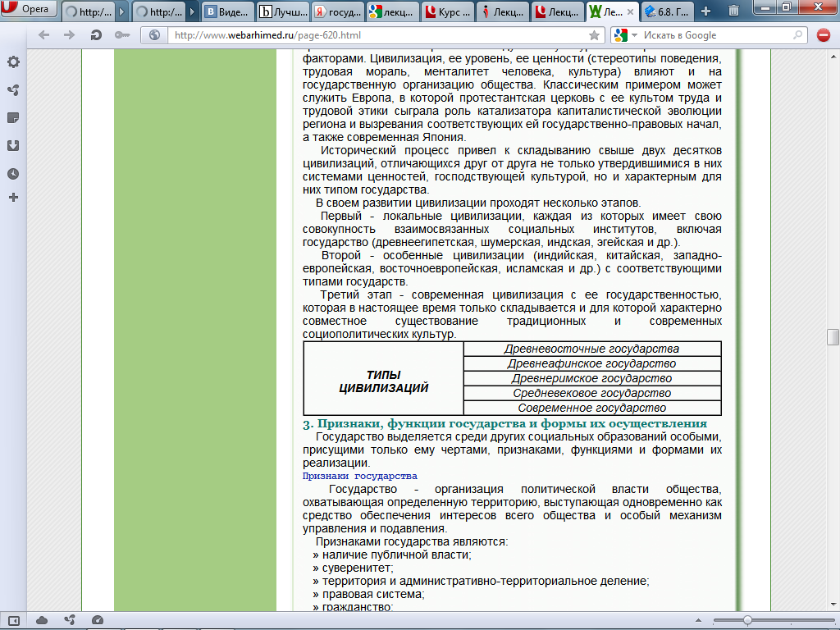Expand the second tab group arrow
This screenshot has height=630, width=840.
point(192,11)
